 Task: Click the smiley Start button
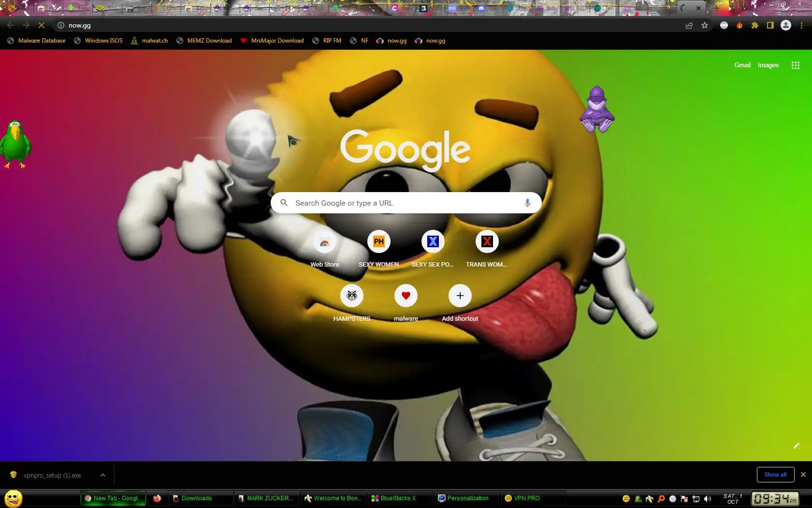14,498
